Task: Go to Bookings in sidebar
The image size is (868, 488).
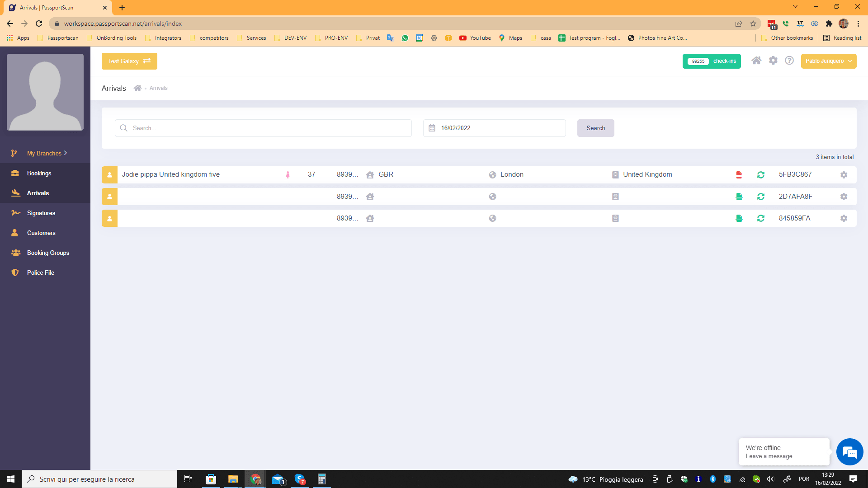Action: (39, 173)
